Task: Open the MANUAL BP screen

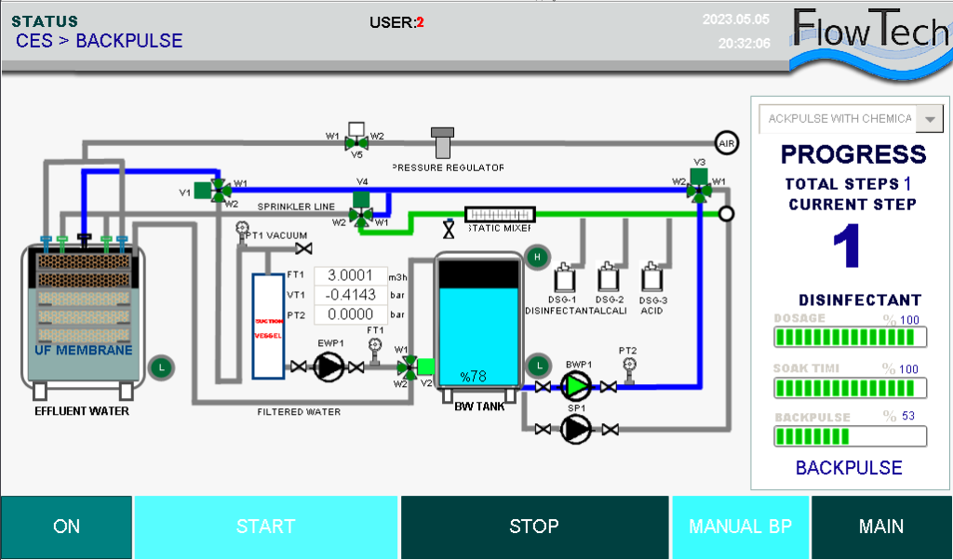Action: [740, 527]
